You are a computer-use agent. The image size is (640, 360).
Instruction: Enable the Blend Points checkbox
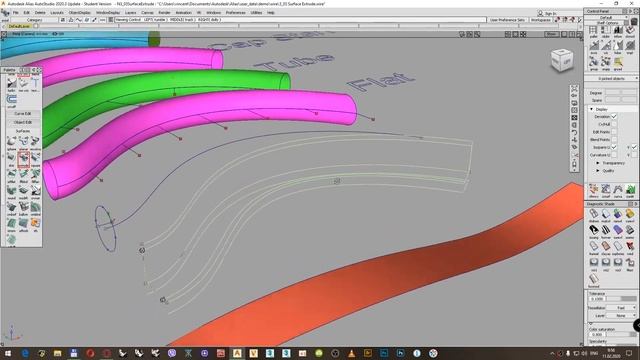[613, 140]
